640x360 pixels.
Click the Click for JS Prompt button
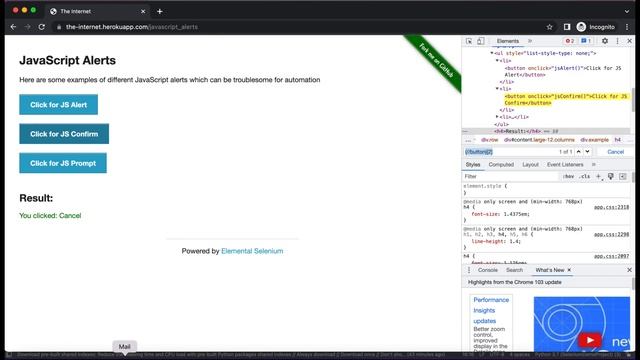pyautogui.click(x=63, y=163)
